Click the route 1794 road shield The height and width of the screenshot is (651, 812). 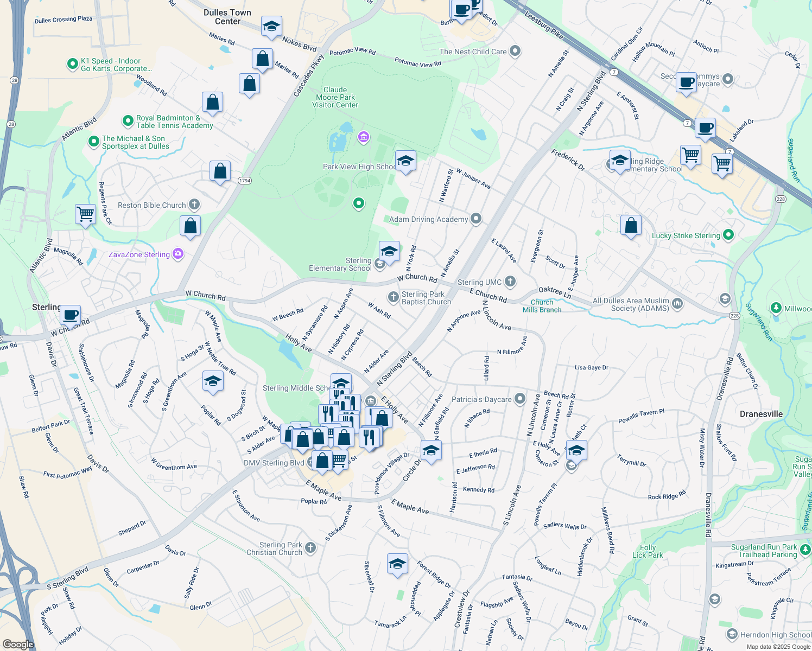point(244,181)
